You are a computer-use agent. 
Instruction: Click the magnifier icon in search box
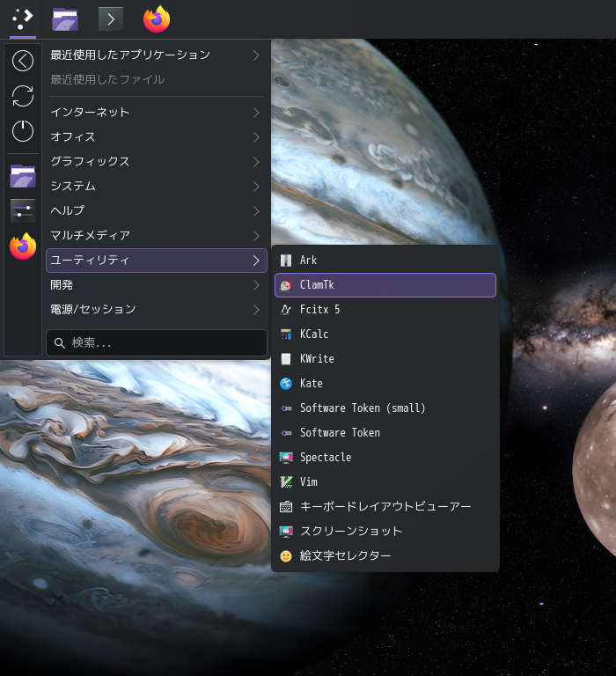pyautogui.click(x=60, y=343)
